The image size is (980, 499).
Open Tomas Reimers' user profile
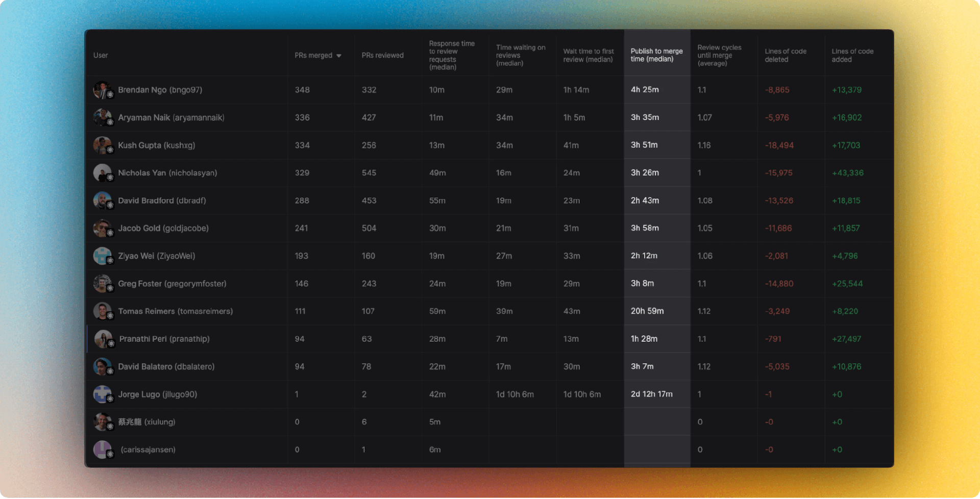(x=176, y=311)
